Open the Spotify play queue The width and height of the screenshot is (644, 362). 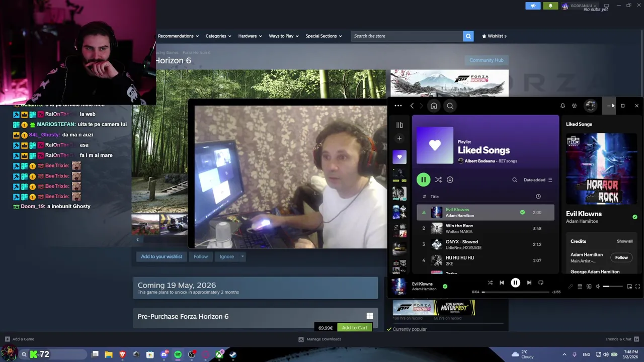tap(580, 287)
